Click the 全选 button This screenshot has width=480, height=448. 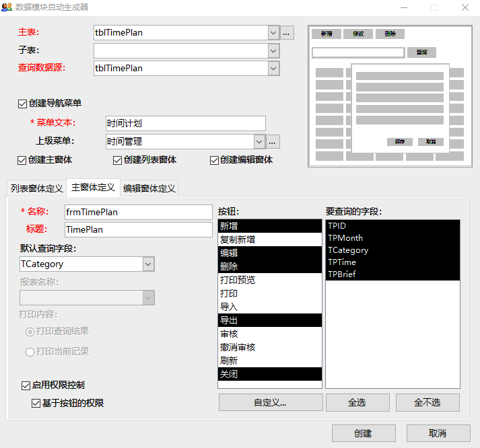pyautogui.click(x=357, y=402)
